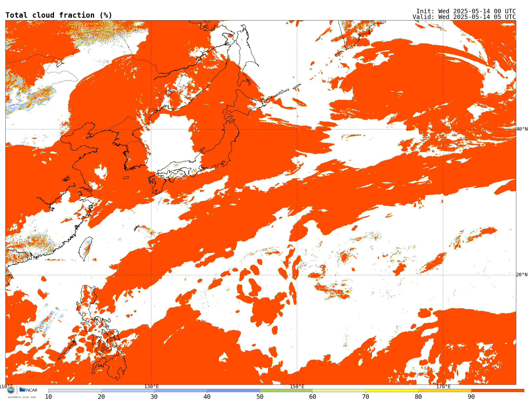The width and height of the screenshot is (532, 400).
Task: Click the 10–20 pale gray colorbar segment
Action: [75, 391]
